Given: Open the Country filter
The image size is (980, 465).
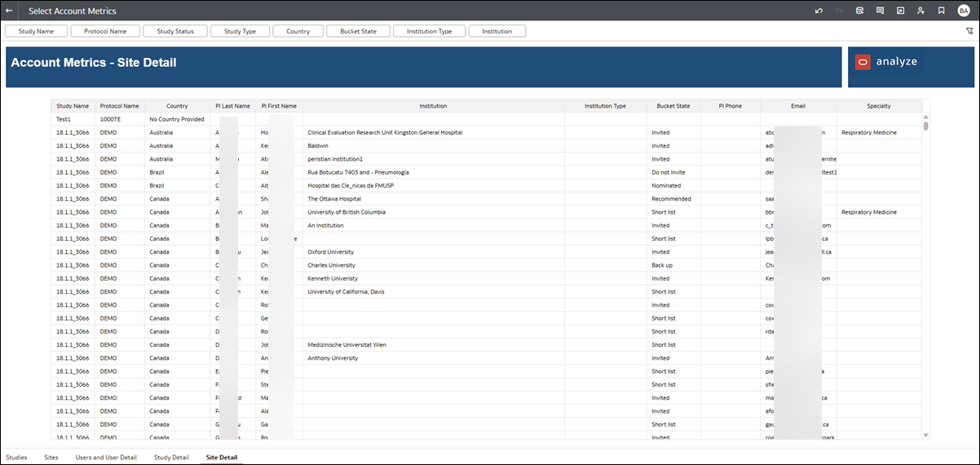Looking at the screenshot, I should pyautogui.click(x=298, y=31).
